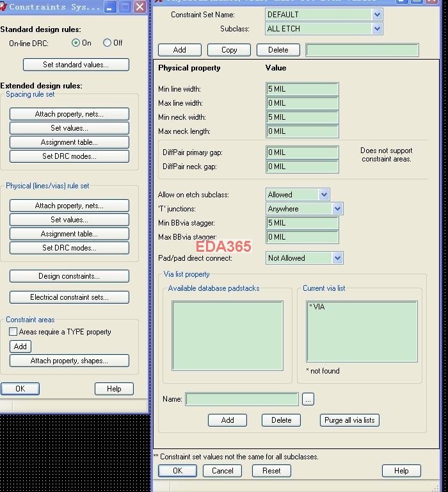
Task: Open Set values in Physical rule set
Action: click(69, 220)
